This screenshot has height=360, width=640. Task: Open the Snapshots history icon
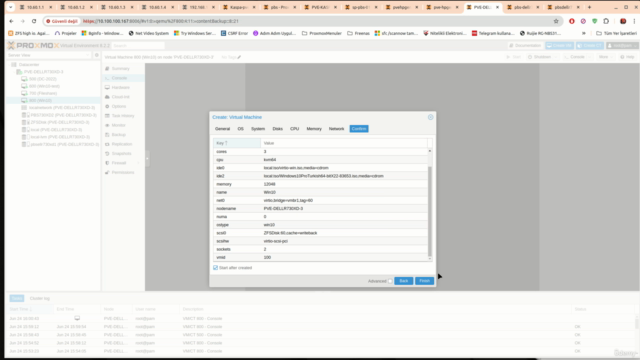click(107, 153)
